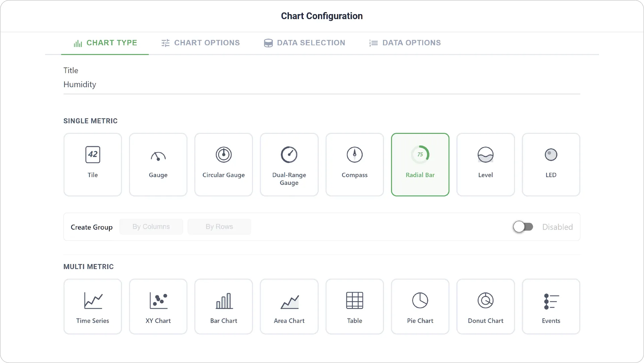Pick the Donut Chart type
644x363 pixels.
[486, 307]
